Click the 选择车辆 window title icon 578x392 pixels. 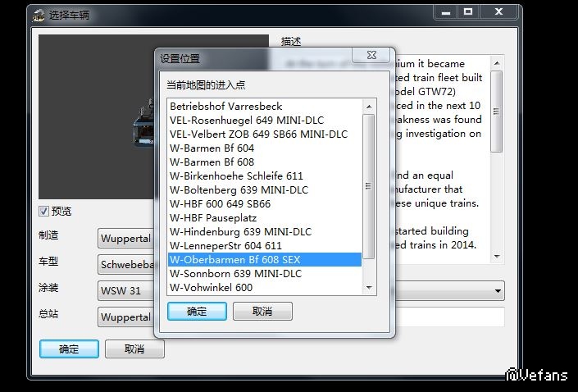tap(39, 16)
